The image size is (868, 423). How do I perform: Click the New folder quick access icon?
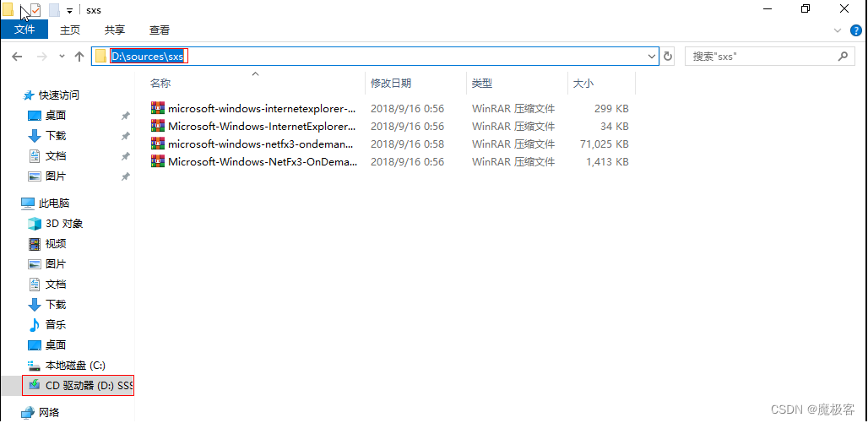54,10
